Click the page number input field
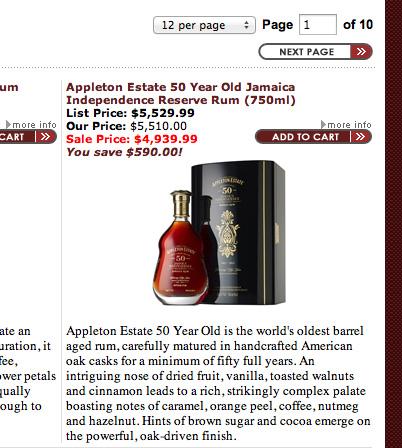Viewport: 402px width, 448px height. tap(318, 24)
